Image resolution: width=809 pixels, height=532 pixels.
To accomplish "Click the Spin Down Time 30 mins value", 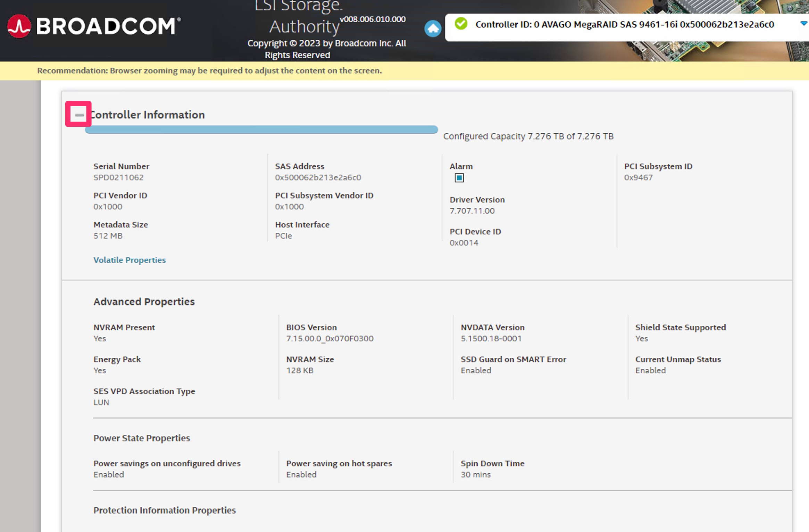I will click(x=475, y=475).
